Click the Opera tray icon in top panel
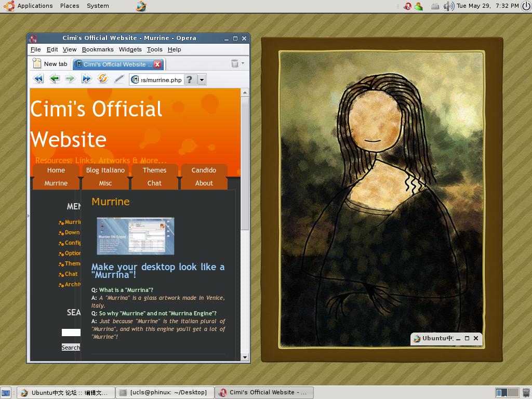 click(407, 6)
